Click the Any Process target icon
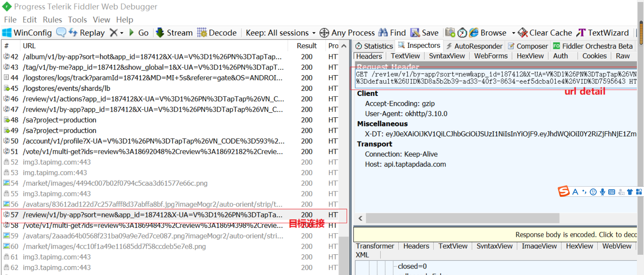 pyautogui.click(x=324, y=33)
